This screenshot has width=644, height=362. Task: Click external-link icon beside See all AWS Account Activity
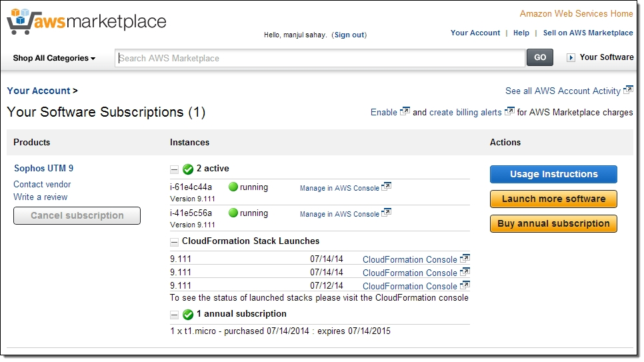click(628, 90)
